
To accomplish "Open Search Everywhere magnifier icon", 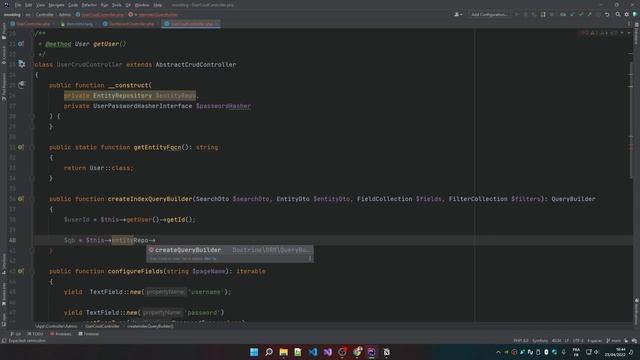I will click(x=618, y=14).
